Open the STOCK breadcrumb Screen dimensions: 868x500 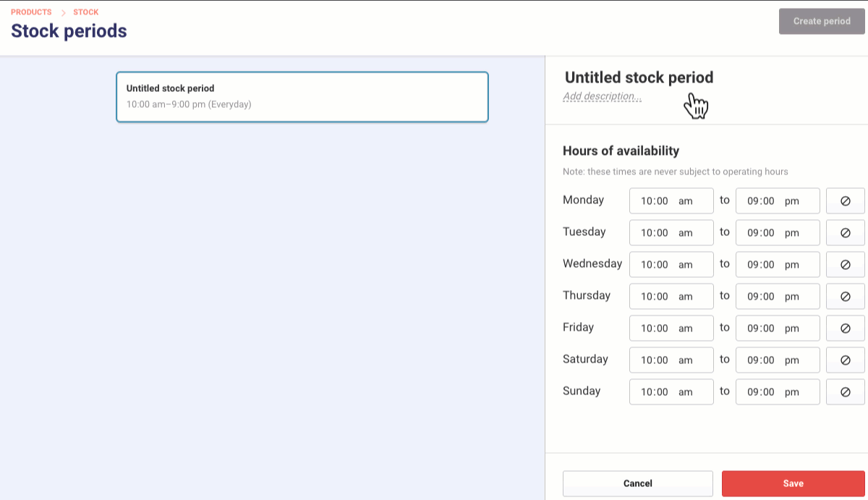coord(85,12)
